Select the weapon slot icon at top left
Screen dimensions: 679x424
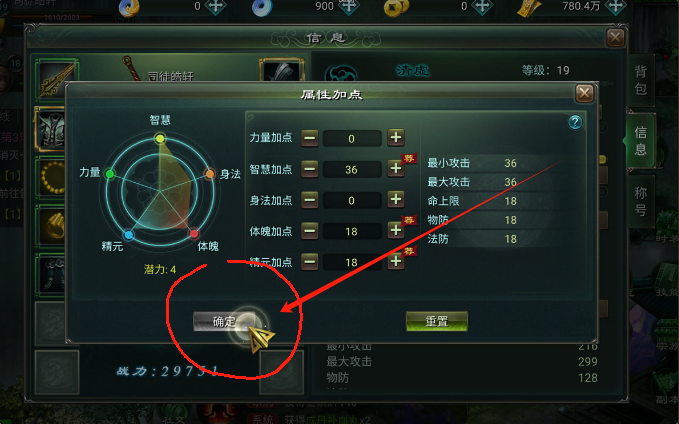point(57,79)
